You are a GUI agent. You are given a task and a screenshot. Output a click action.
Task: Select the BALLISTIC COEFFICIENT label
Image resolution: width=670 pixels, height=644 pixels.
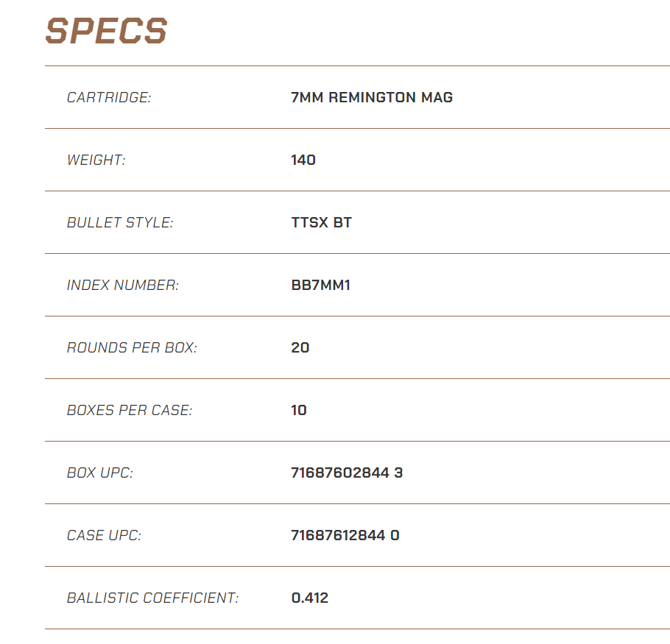tap(152, 598)
